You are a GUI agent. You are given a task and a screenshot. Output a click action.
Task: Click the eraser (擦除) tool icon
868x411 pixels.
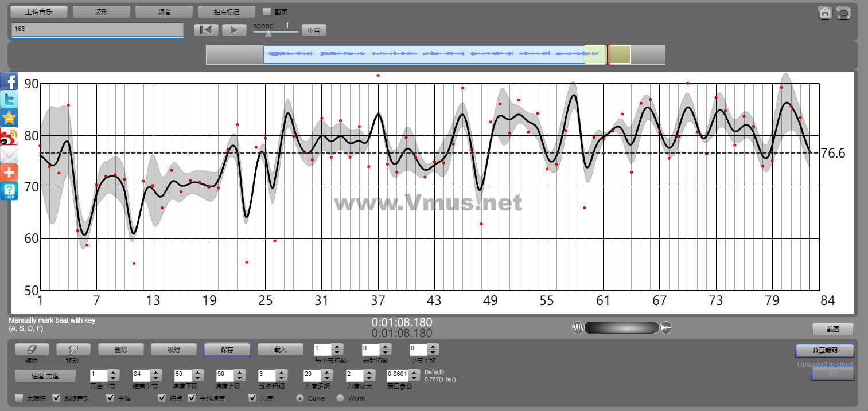point(32,349)
